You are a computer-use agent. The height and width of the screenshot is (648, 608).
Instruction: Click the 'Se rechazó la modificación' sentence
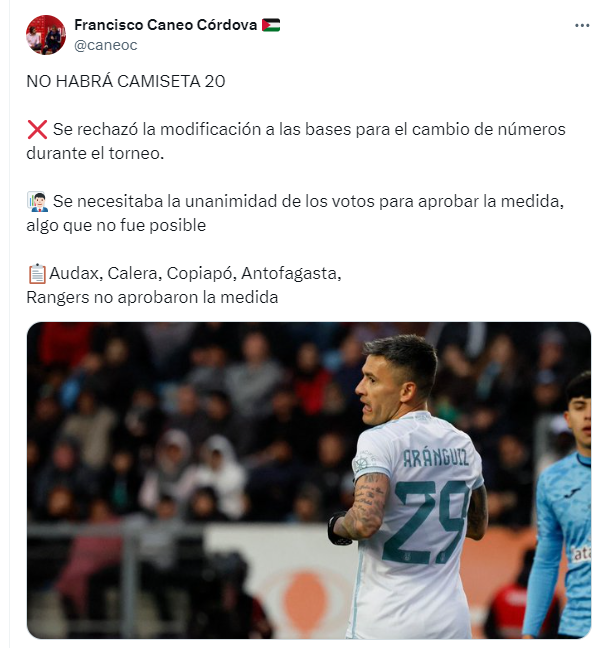pos(296,141)
